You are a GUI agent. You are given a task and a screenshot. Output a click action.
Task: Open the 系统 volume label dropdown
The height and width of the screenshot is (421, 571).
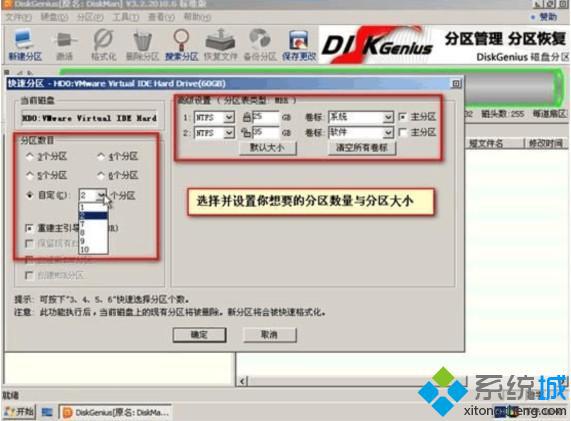388,117
